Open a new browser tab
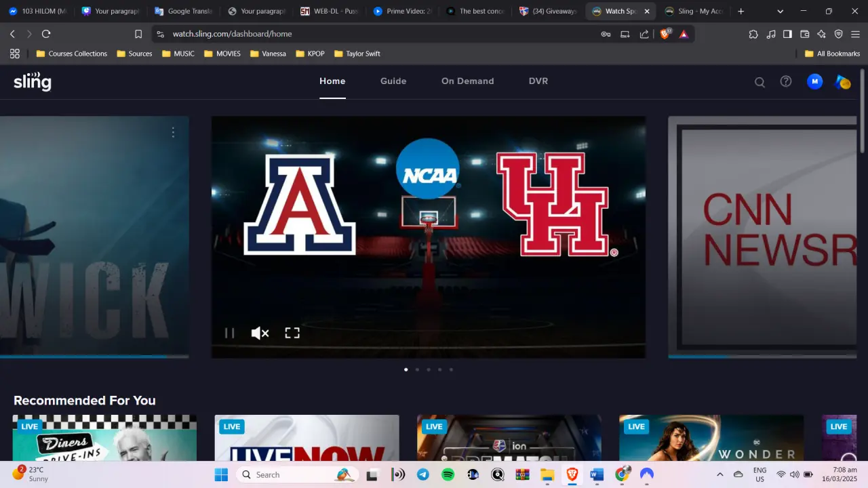 pos(741,12)
